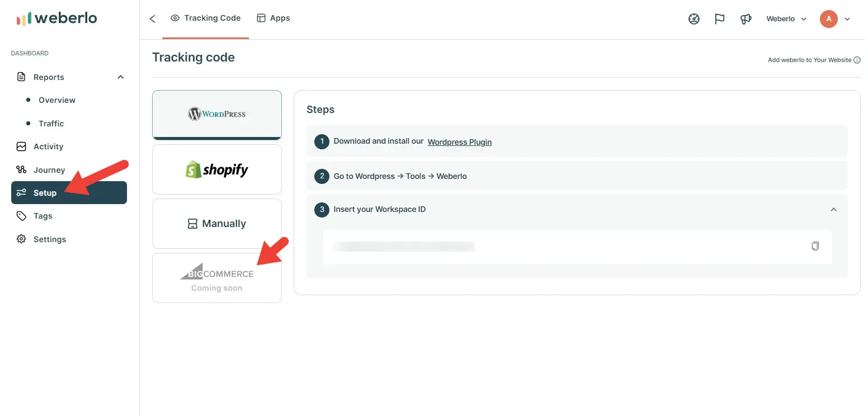Copy the Workspace ID with copy icon
The image size is (868, 416).
tap(815, 246)
